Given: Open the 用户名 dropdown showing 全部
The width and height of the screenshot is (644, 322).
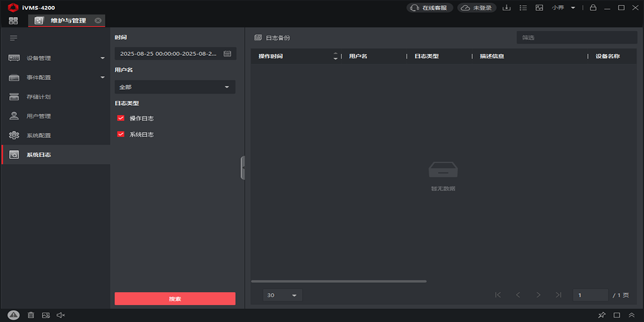Looking at the screenshot, I should tap(175, 87).
